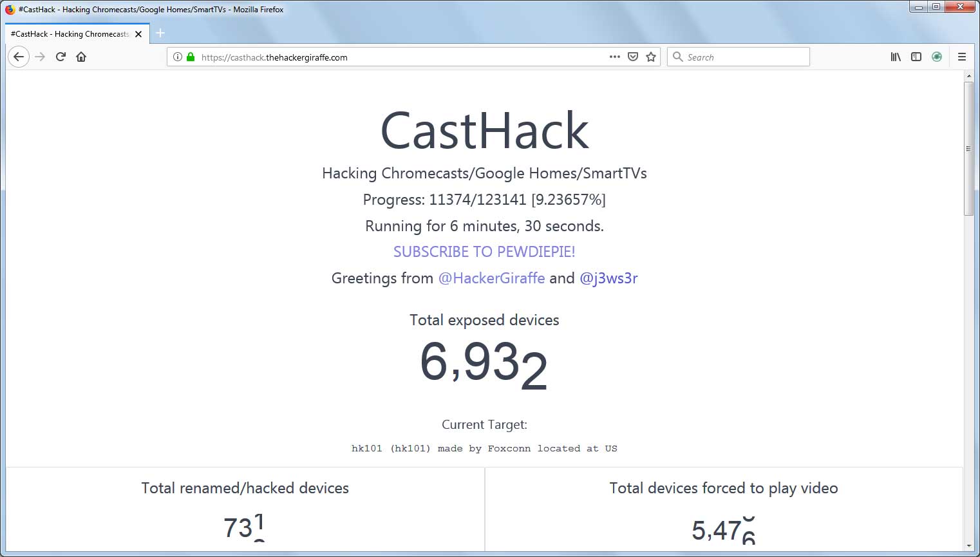This screenshot has height=557, width=980.
Task: Click the Running for 6 minutes text
Action: coord(484,226)
